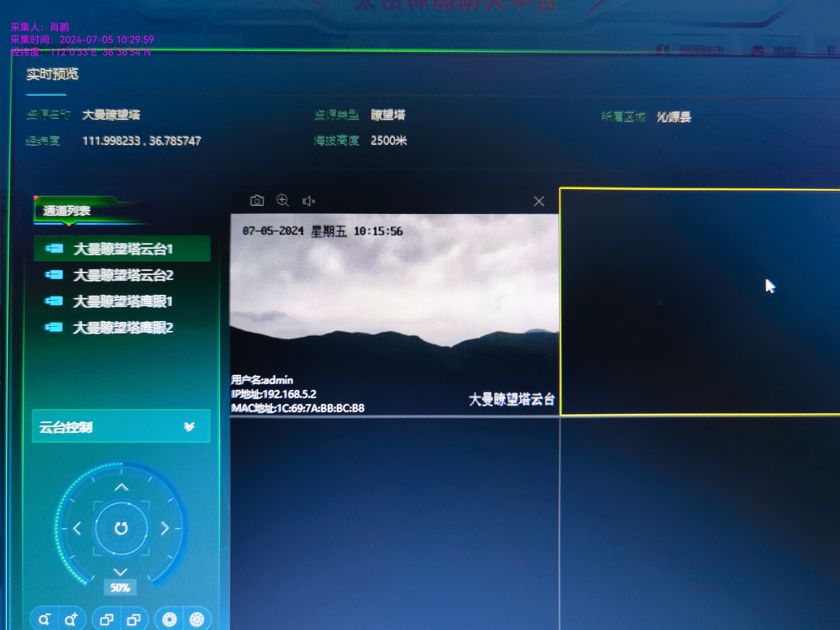Tilt the PTZ camera up arrow
Viewport: 840px width, 630px height.
click(121, 487)
